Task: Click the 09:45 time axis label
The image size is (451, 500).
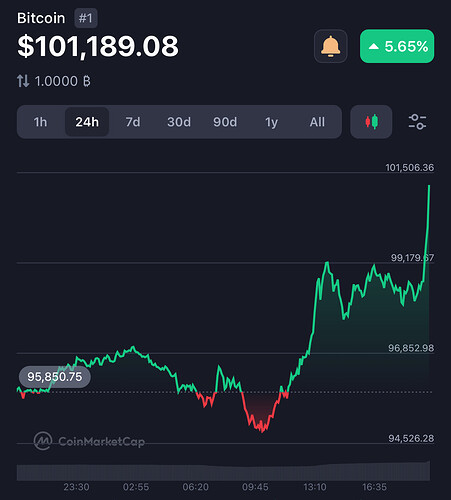Action: [x=255, y=487]
